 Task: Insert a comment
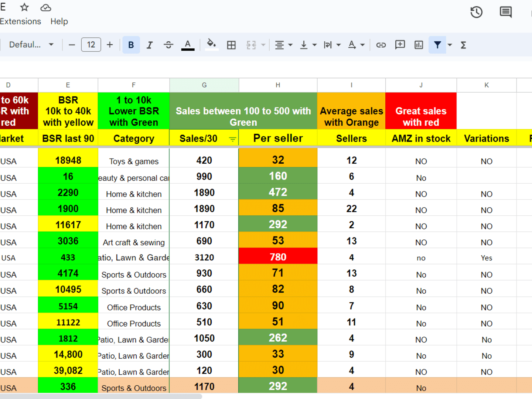click(400, 45)
